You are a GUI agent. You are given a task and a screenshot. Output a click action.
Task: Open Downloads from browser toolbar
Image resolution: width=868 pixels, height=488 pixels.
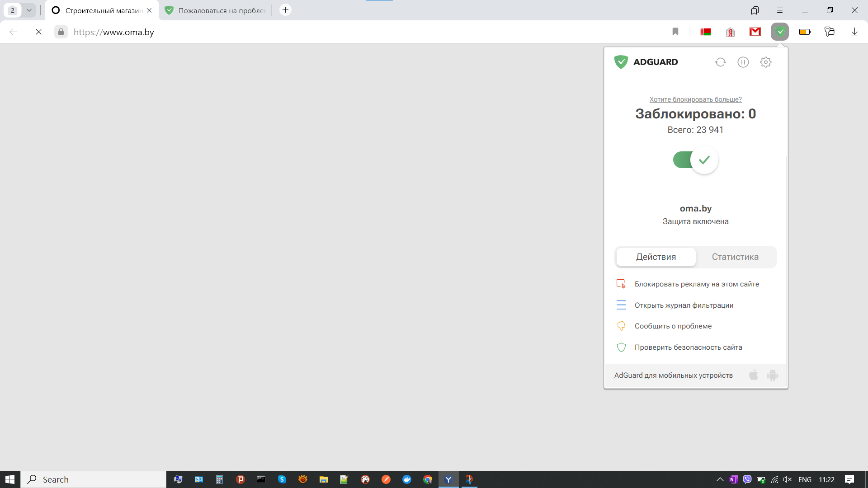pos(854,32)
